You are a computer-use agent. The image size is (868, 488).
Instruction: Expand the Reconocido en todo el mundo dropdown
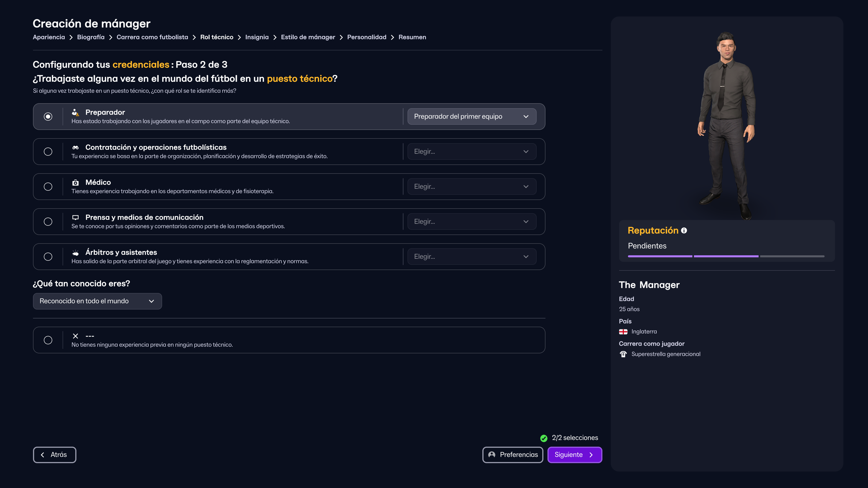point(97,301)
